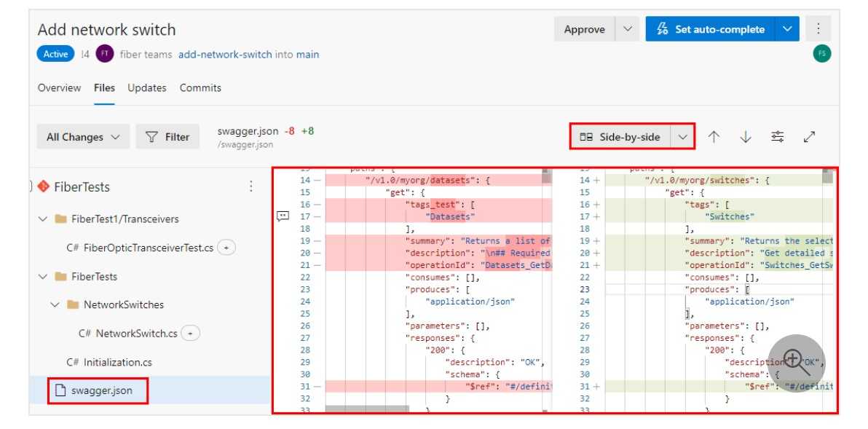Viewport: 868px width, 429px height.
Task: Open the main branch link
Action: pyautogui.click(x=304, y=54)
